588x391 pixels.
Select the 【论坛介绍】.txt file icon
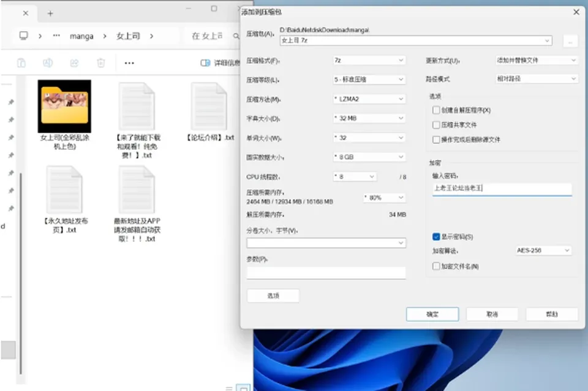(x=209, y=106)
